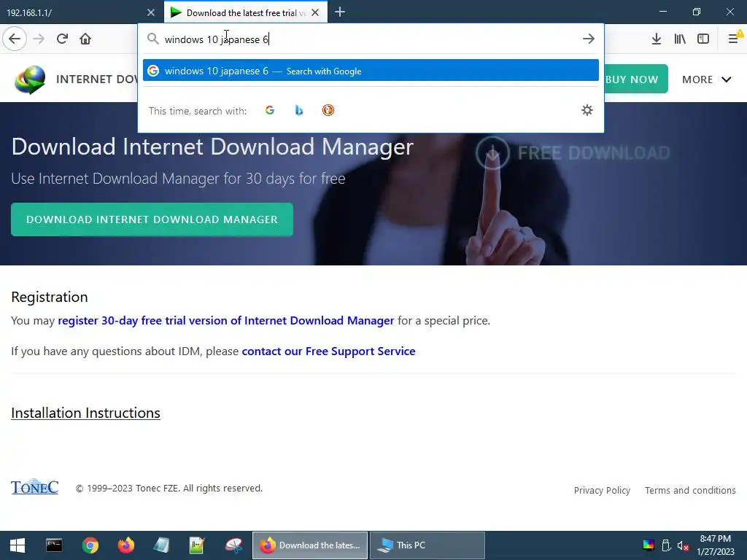Click the FREE DOWNLOAD circular arrow icon
Viewport: 747px width, 560px height.
pyautogui.click(x=492, y=153)
